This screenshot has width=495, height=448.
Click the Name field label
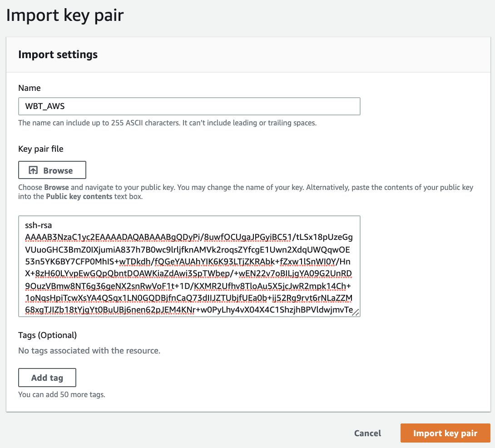(29, 88)
